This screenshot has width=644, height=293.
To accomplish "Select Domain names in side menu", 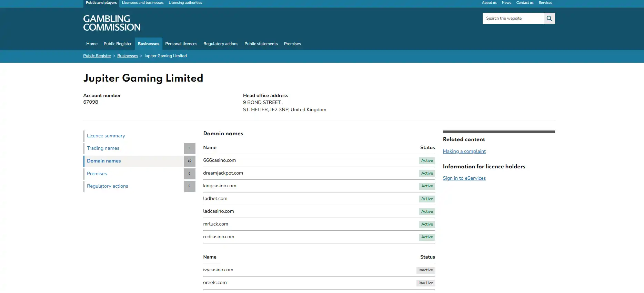I will [140, 161].
